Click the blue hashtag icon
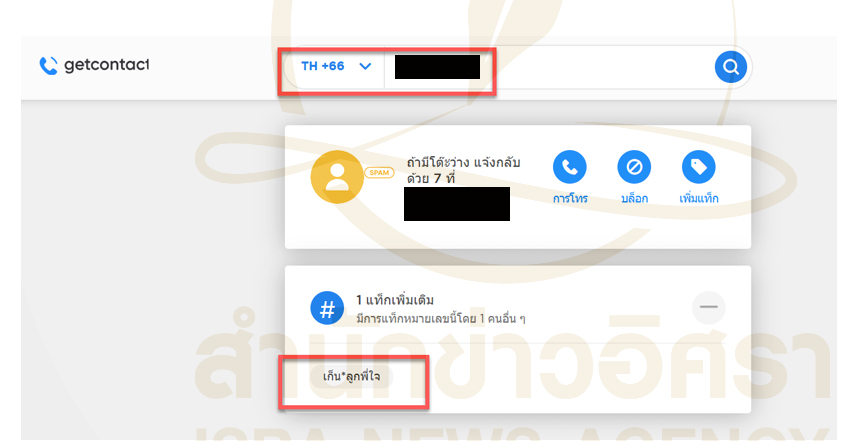The image size is (848, 441). click(327, 308)
